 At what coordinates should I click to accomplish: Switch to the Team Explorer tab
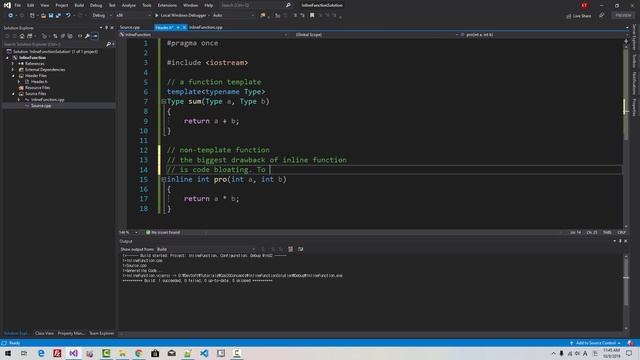[x=102, y=333]
